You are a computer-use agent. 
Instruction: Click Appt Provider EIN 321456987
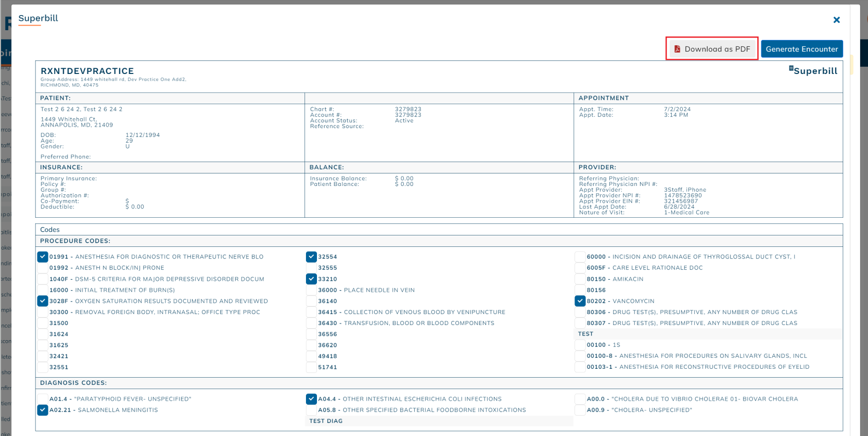681,201
